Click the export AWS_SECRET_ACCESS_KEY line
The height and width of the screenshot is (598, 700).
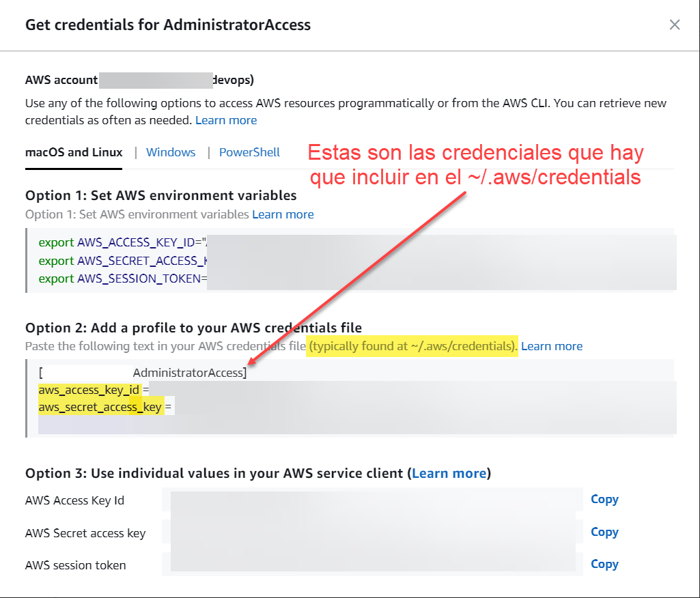tap(123, 261)
